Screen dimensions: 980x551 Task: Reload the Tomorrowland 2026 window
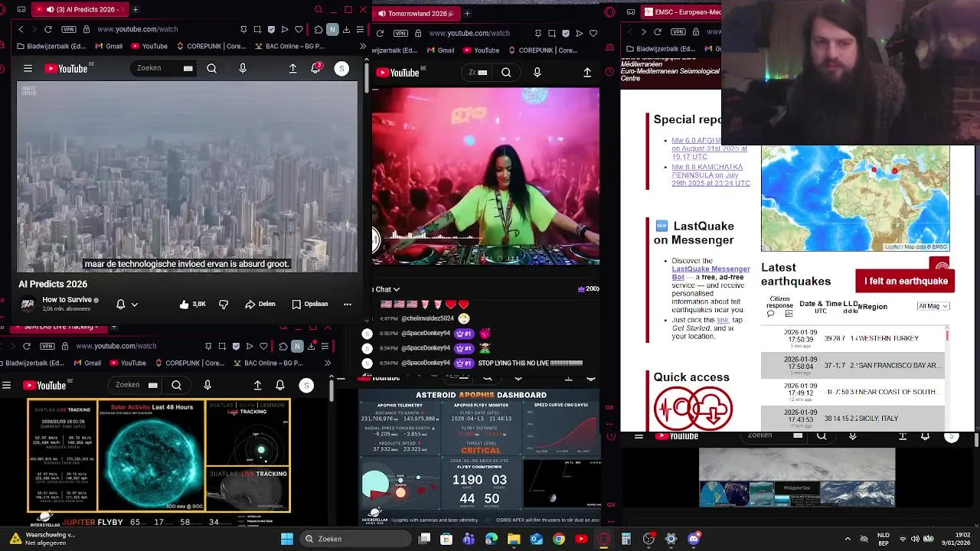tap(380, 33)
